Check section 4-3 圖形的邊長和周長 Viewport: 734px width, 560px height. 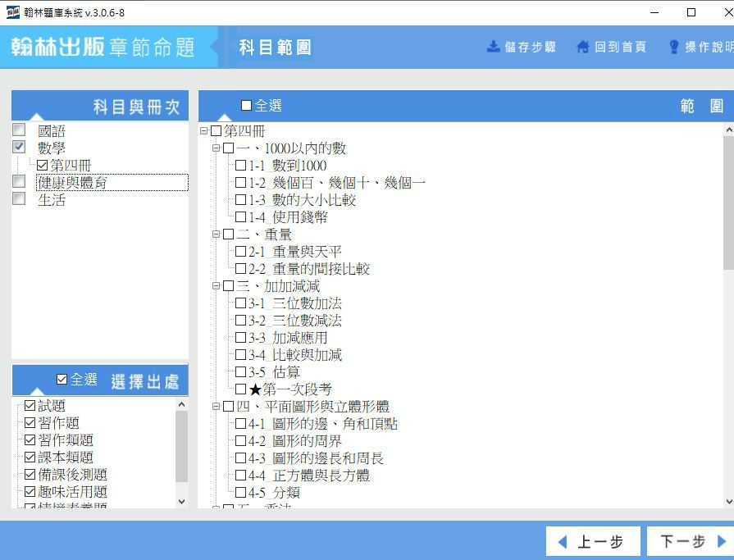240,458
